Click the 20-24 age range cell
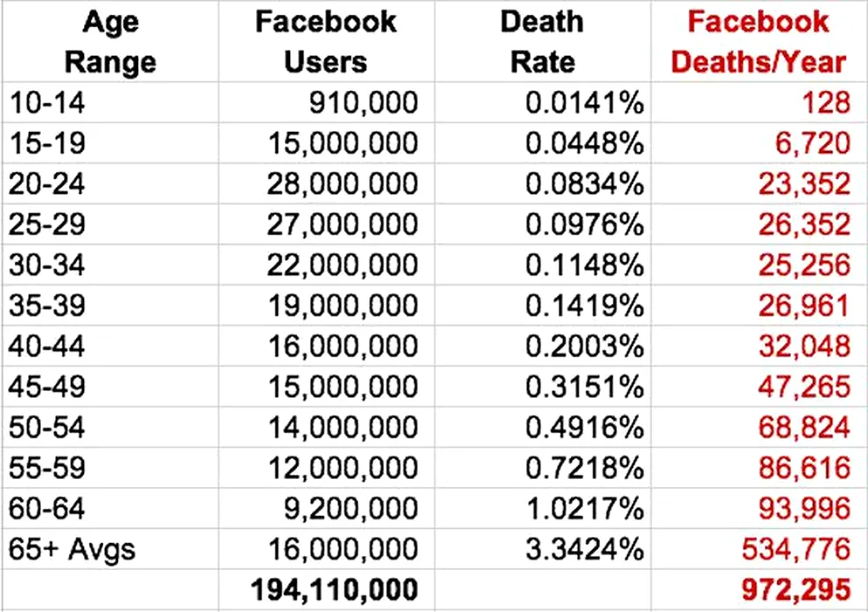868x612 pixels. coord(47,184)
